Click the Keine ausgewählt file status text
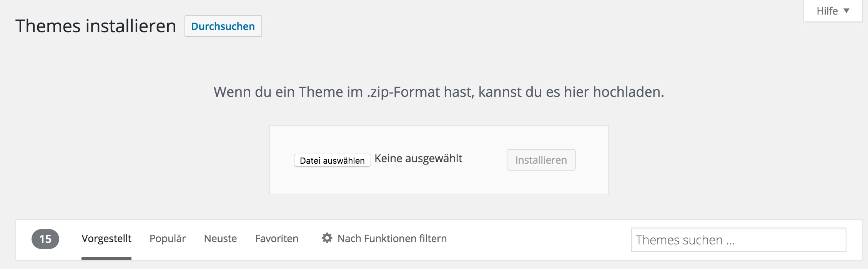 pyautogui.click(x=418, y=158)
